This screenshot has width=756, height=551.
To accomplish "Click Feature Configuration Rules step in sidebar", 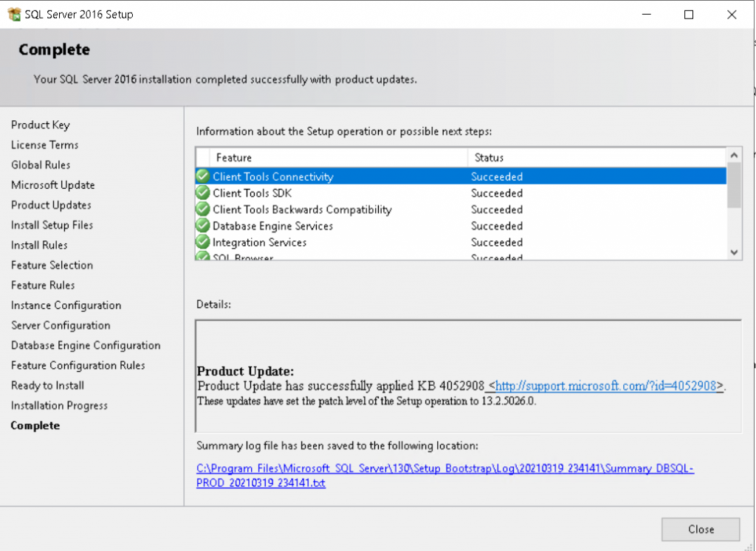I will 78,366.
